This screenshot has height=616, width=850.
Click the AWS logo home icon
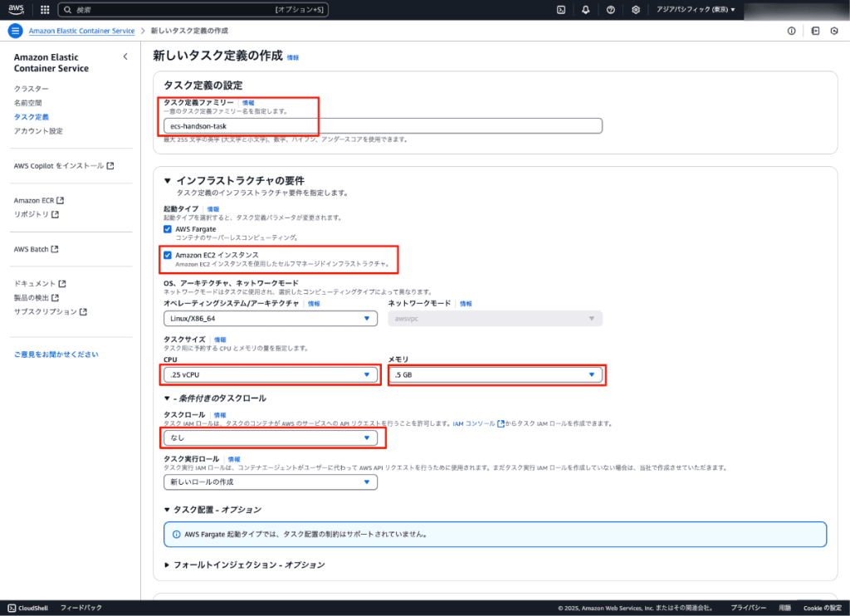coord(17,10)
